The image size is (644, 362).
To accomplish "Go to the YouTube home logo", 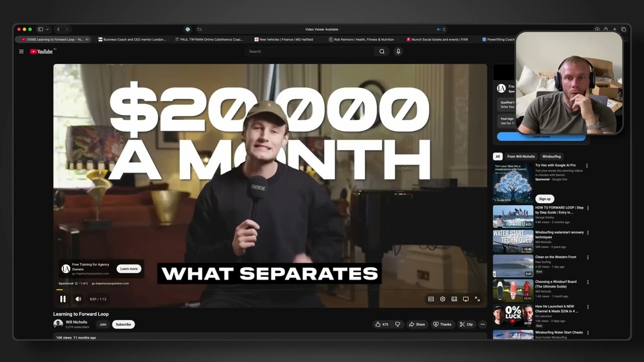I will (x=41, y=51).
